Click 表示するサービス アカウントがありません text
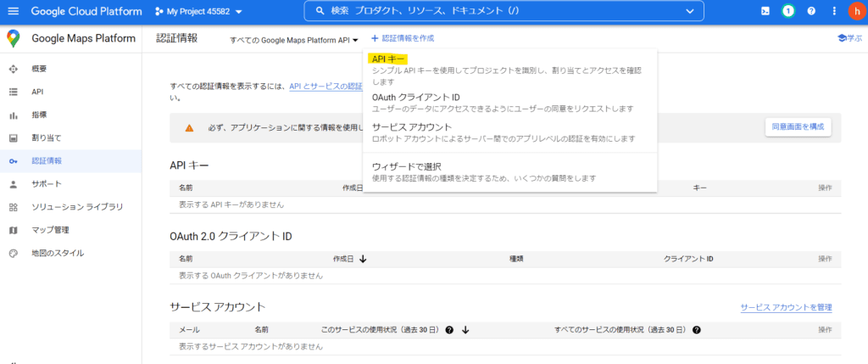Viewport: 868px width, 364px height. click(251, 347)
